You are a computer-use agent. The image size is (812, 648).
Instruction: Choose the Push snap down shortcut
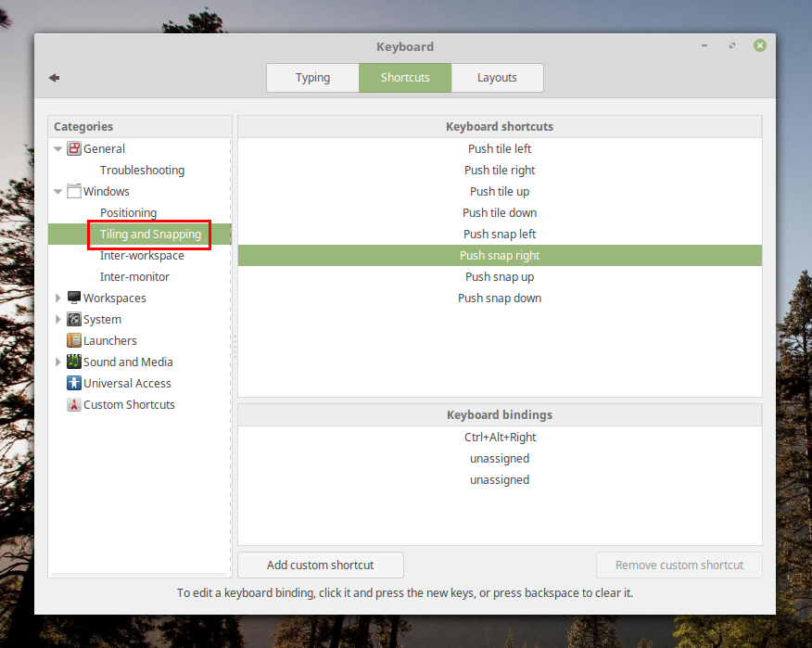[500, 299]
